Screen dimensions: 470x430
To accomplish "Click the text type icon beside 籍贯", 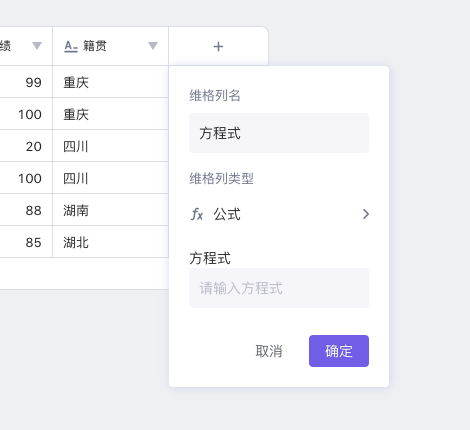I will 71,46.
